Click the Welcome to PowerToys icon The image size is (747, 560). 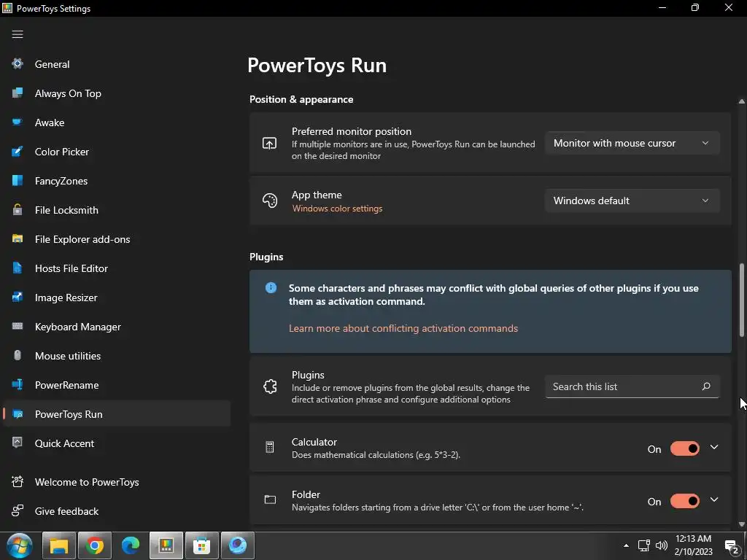(18, 481)
